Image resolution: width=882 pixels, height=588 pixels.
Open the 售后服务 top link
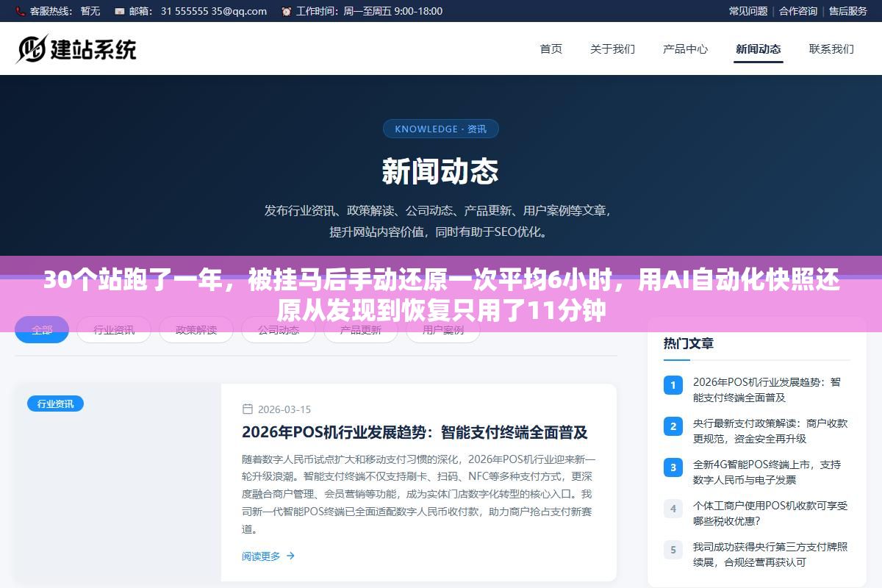click(848, 11)
